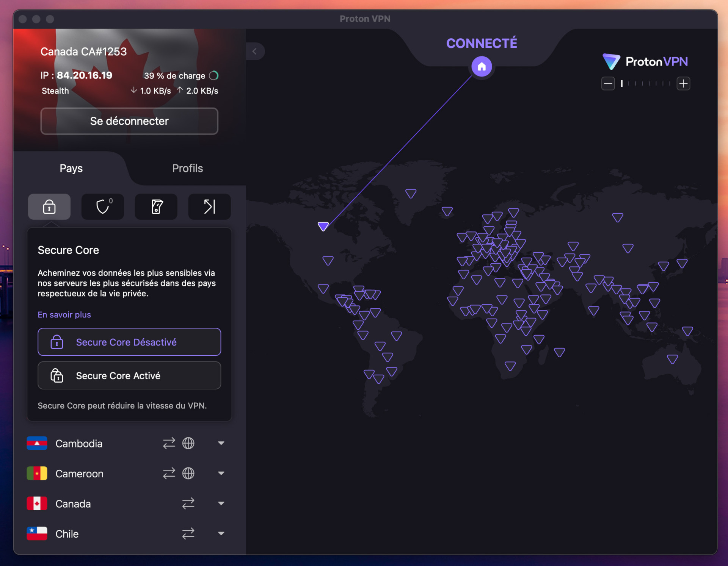Click the CONNECTÉ status label
The width and height of the screenshot is (728, 566).
pyautogui.click(x=482, y=43)
